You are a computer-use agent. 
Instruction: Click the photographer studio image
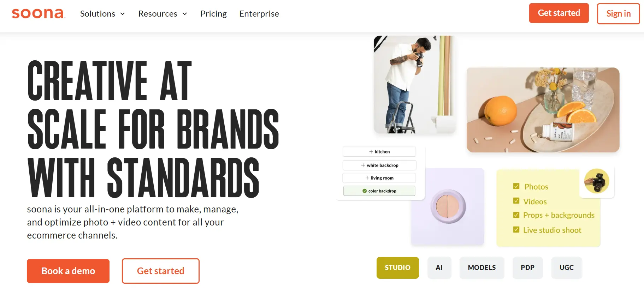pos(414,85)
